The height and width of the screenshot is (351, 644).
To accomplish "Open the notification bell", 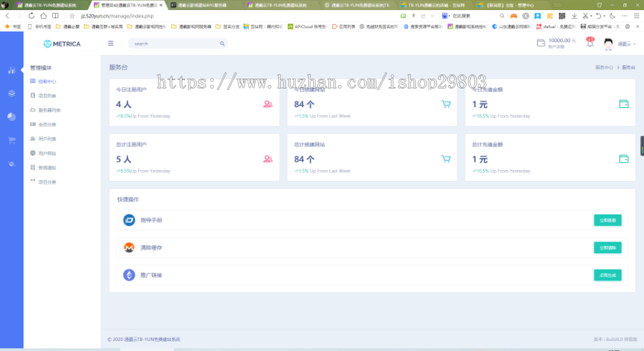I will click(x=590, y=42).
